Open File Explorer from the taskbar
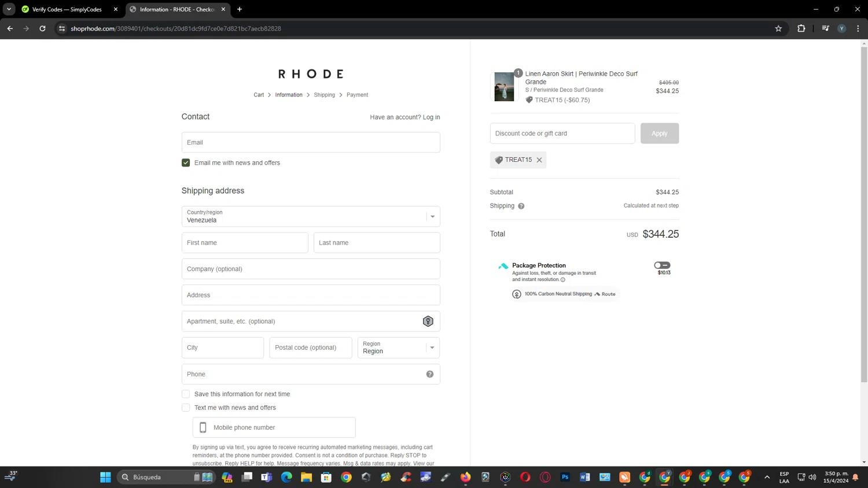868x488 pixels. (x=306, y=477)
